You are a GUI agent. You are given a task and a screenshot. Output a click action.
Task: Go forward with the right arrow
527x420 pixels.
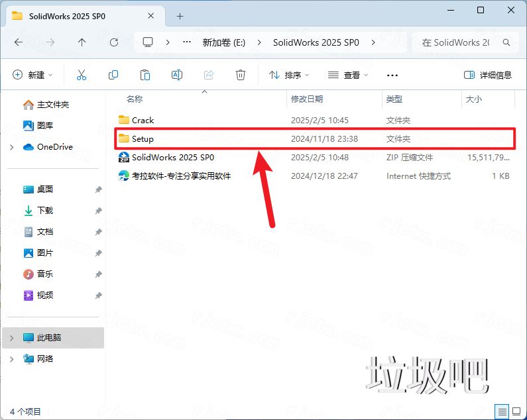(x=50, y=42)
